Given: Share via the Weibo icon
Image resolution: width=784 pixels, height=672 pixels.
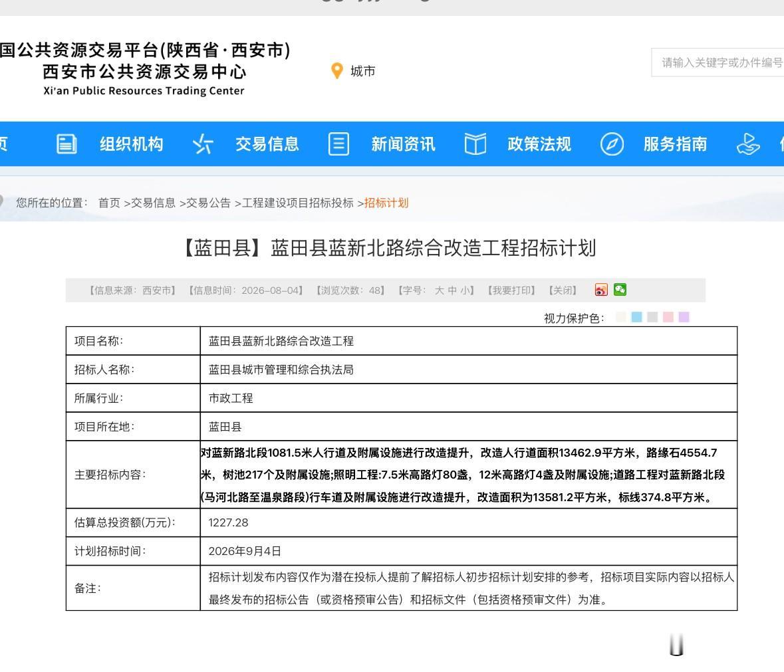Looking at the screenshot, I should tap(601, 290).
